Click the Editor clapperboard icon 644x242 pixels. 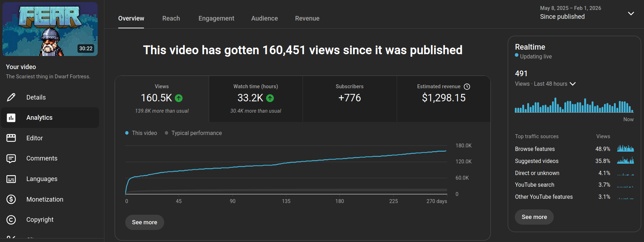click(11, 138)
